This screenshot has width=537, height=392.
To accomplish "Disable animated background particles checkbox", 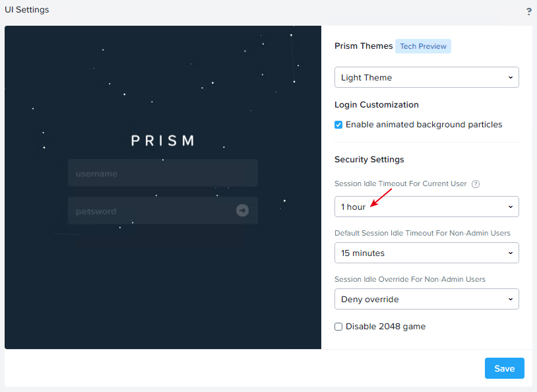I will point(338,125).
